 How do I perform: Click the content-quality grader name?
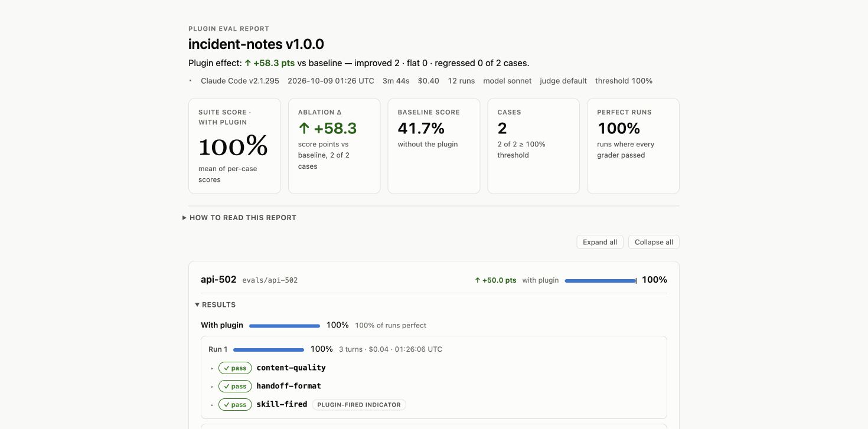tap(291, 368)
